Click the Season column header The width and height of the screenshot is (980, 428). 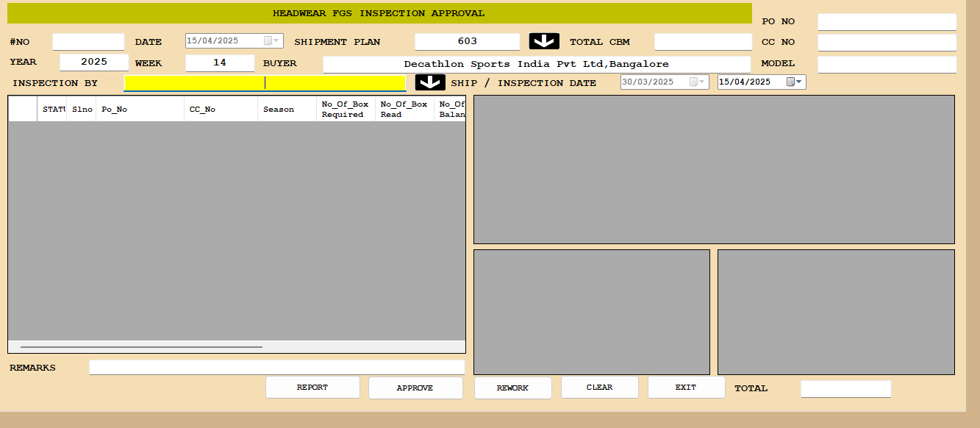pos(287,110)
